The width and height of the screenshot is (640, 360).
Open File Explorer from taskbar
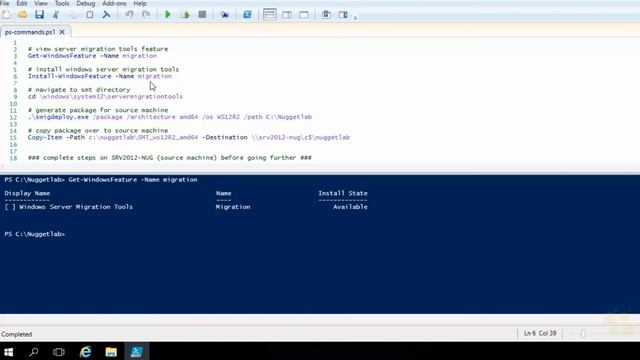click(111, 351)
